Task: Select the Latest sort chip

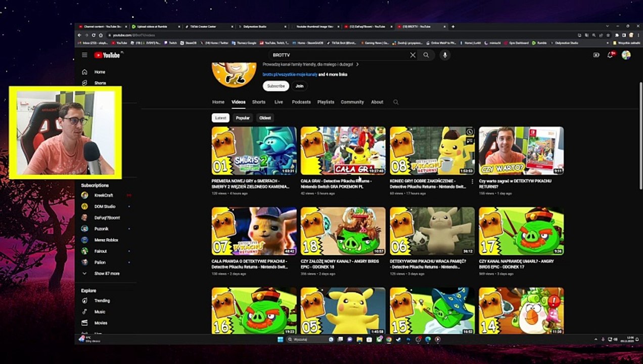Action: [221, 118]
